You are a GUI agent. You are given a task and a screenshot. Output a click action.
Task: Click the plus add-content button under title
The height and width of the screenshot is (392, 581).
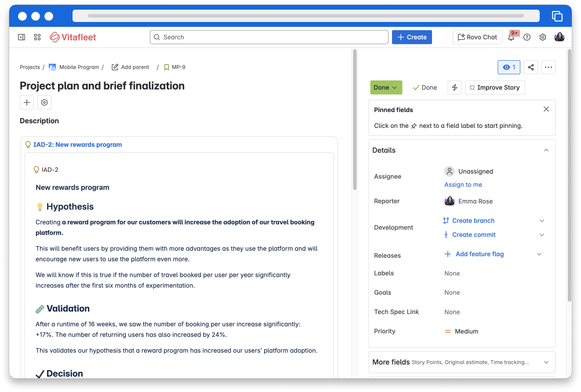[x=27, y=102]
